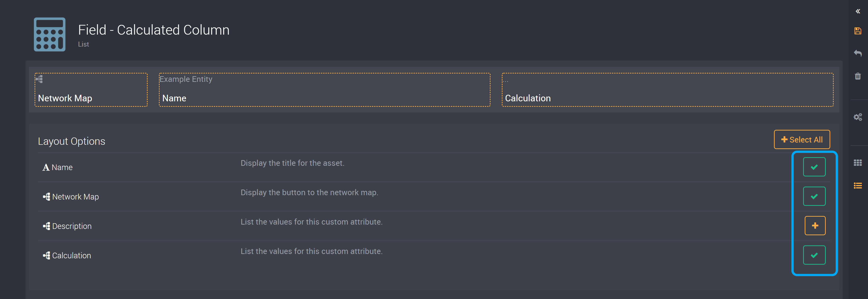Click the Name row letter A icon
This screenshot has height=299, width=868.
46,168
